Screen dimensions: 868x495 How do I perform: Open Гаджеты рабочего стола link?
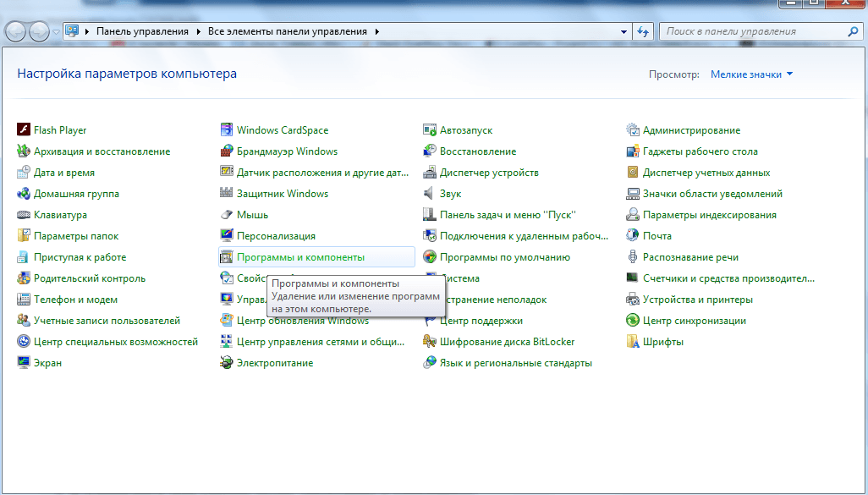(700, 151)
